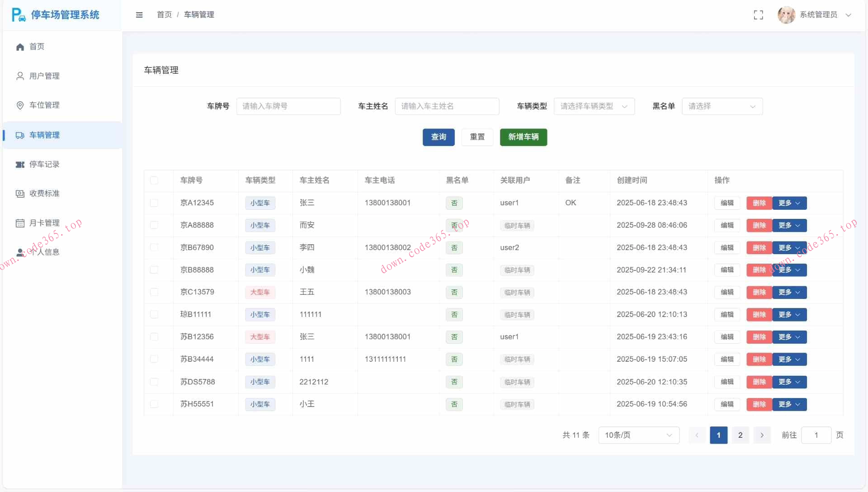Click the monthly card calendar icon
The height and width of the screenshot is (492, 868).
click(20, 223)
